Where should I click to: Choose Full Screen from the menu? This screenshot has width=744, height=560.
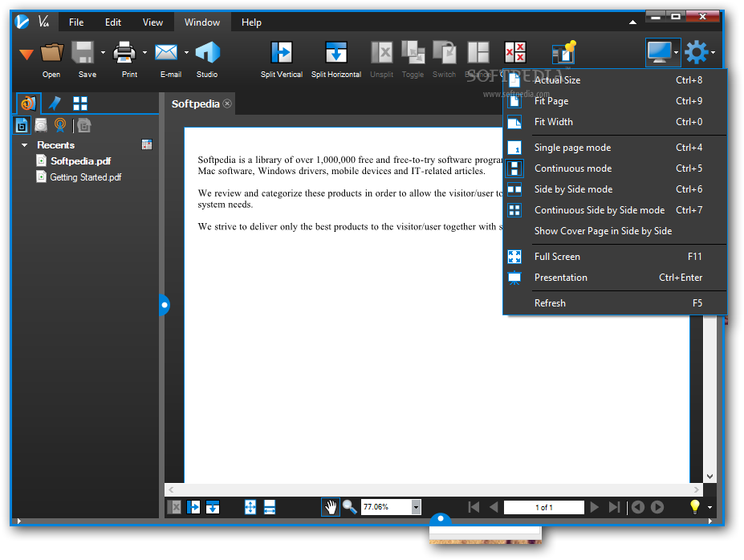pyautogui.click(x=615, y=257)
